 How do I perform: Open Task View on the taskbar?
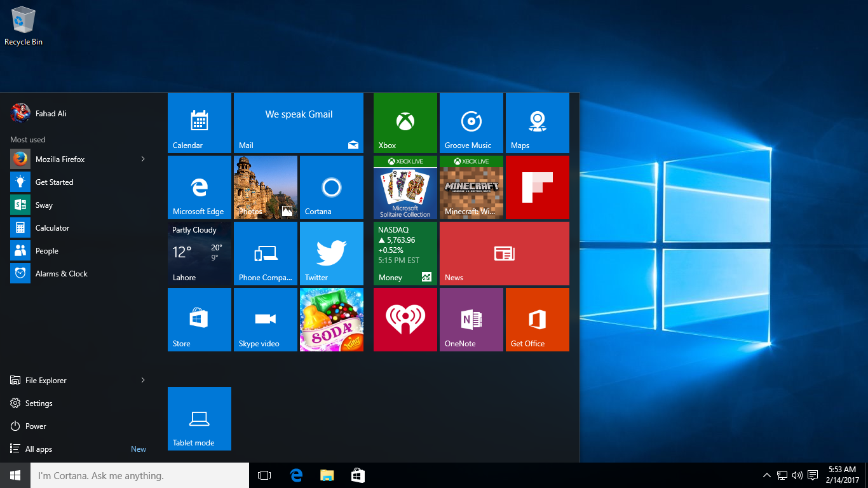264,475
